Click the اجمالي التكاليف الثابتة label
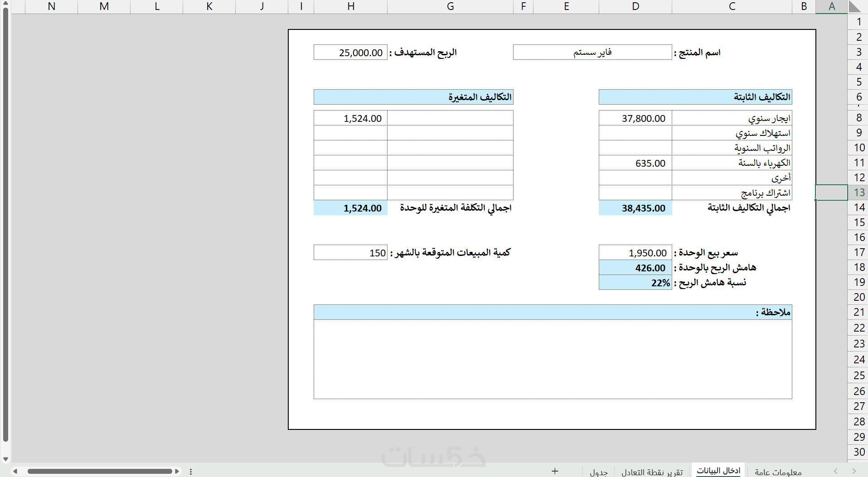 pyautogui.click(x=749, y=207)
